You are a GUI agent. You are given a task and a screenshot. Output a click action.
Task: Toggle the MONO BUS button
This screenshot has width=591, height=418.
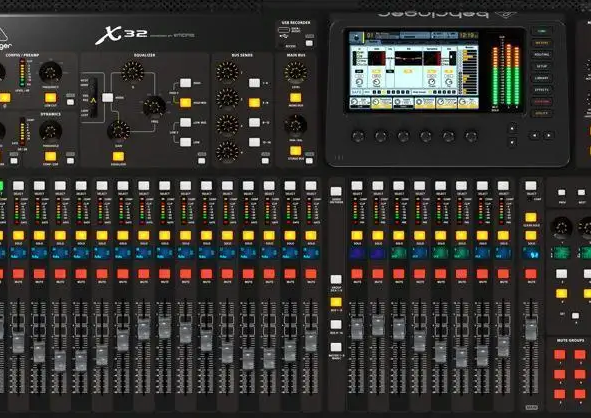click(x=296, y=98)
